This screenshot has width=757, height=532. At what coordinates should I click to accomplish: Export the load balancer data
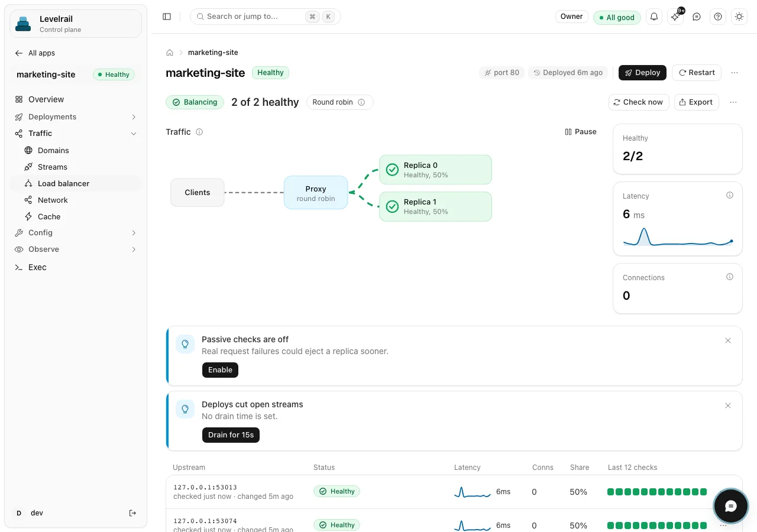point(696,102)
